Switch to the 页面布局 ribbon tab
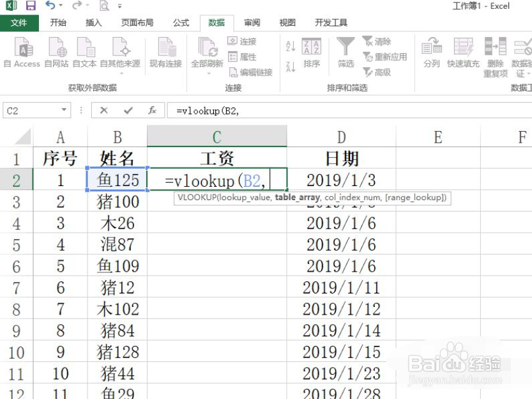This screenshot has width=532, height=399. pyautogui.click(x=137, y=23)
